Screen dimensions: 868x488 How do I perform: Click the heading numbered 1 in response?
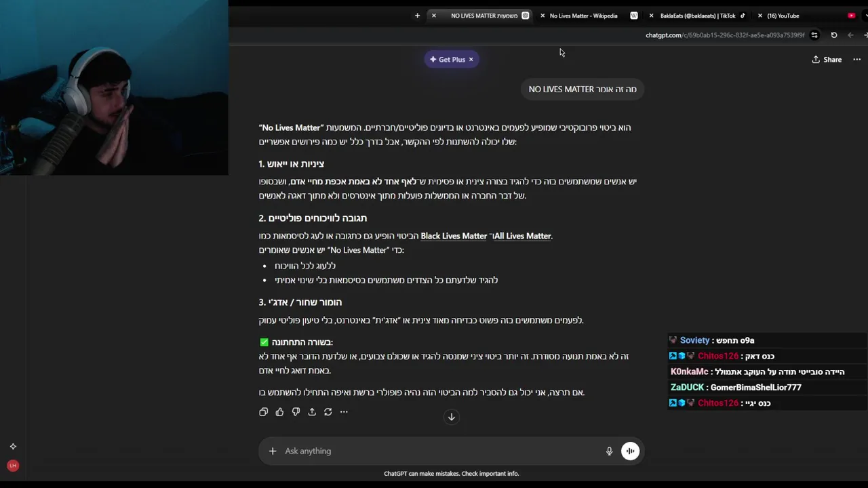(x=292, y=164)
